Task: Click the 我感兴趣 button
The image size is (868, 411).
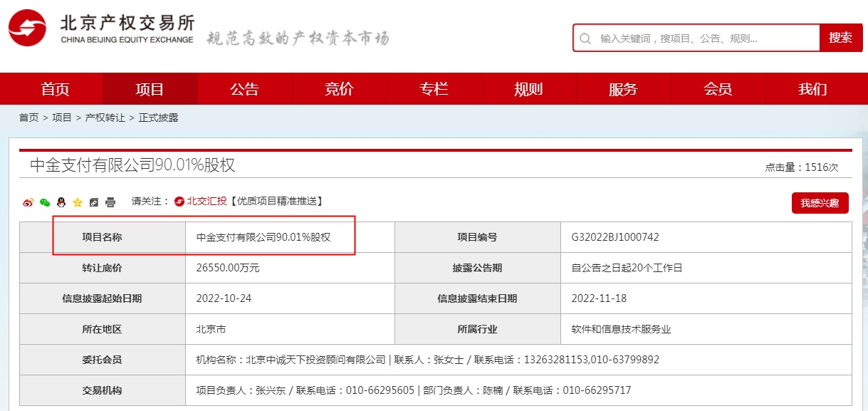Action: click(x=820, y=203)
